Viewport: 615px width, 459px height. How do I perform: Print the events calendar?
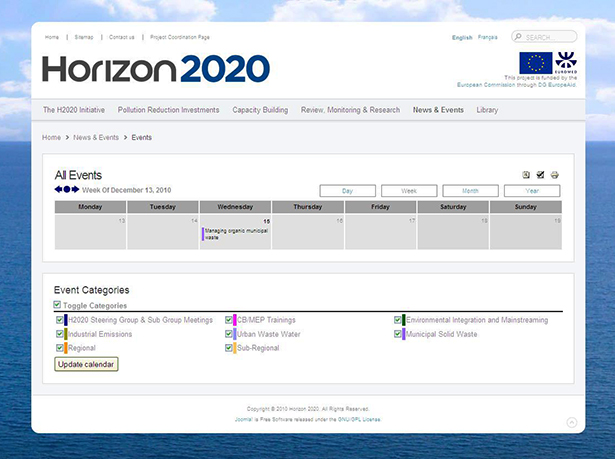(x=555, y=175)
